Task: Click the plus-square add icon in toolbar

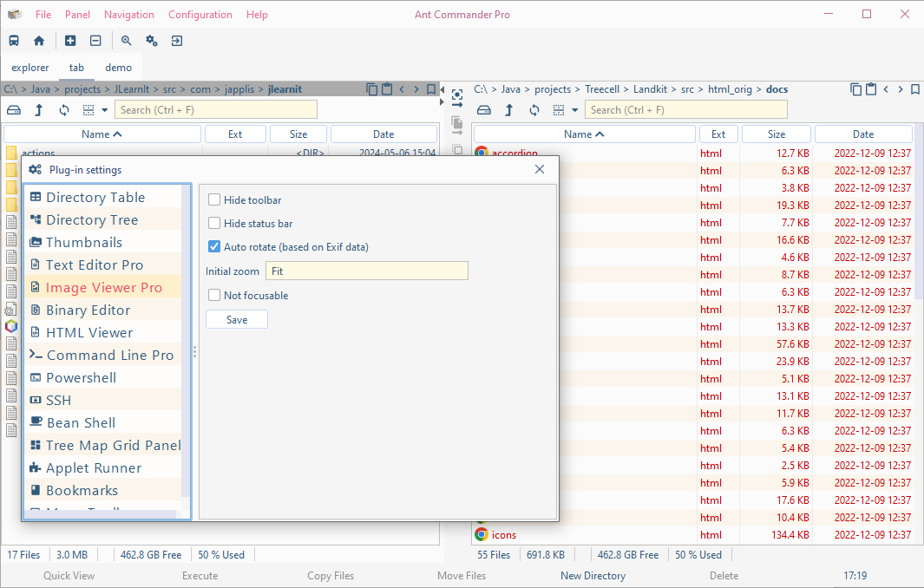Action: coord(70,41)
